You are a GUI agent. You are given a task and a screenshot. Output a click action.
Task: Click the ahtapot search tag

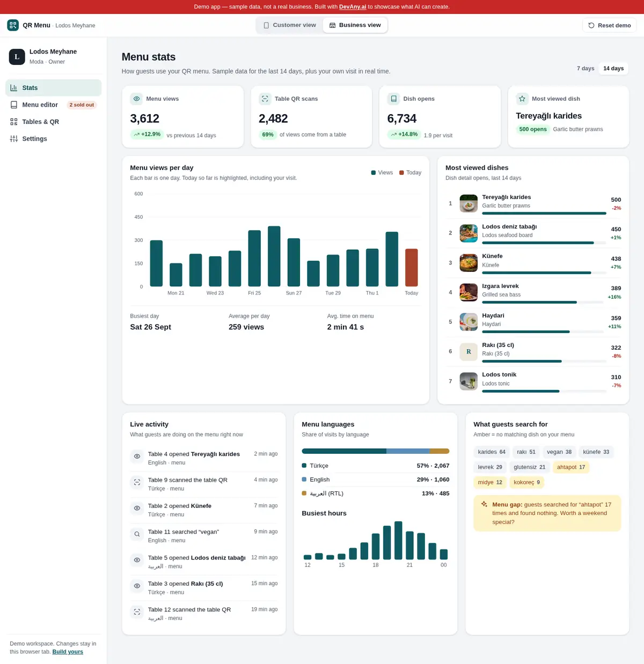pos(571,467)
